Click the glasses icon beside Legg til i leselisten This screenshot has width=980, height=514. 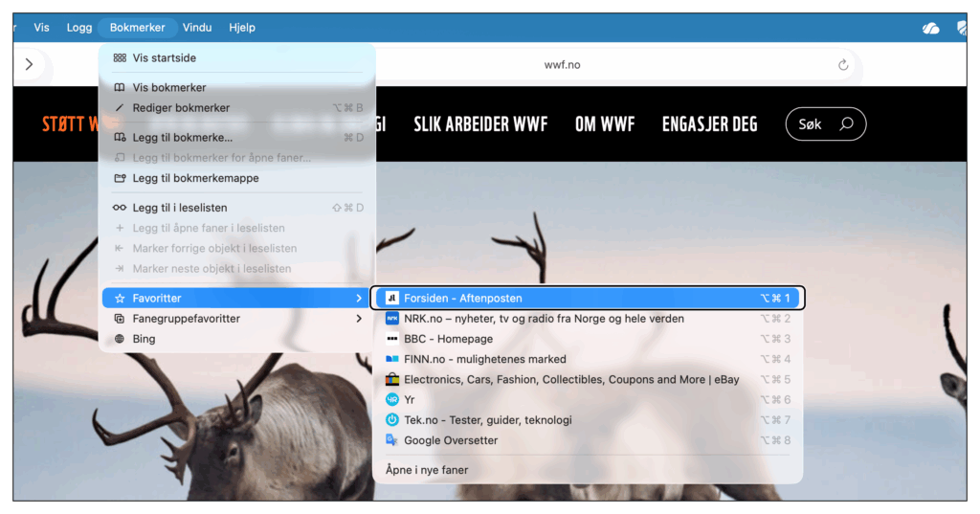tap(120, 208)
